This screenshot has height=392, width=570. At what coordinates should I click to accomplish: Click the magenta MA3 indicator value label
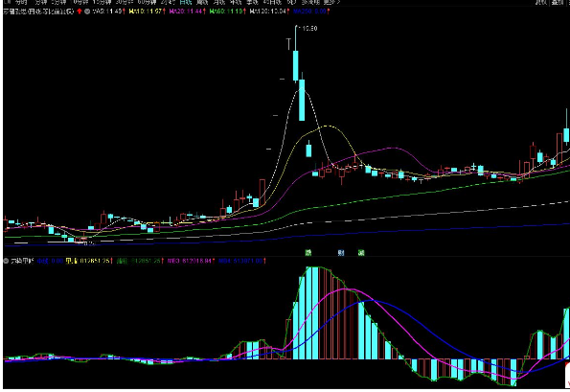191,261
